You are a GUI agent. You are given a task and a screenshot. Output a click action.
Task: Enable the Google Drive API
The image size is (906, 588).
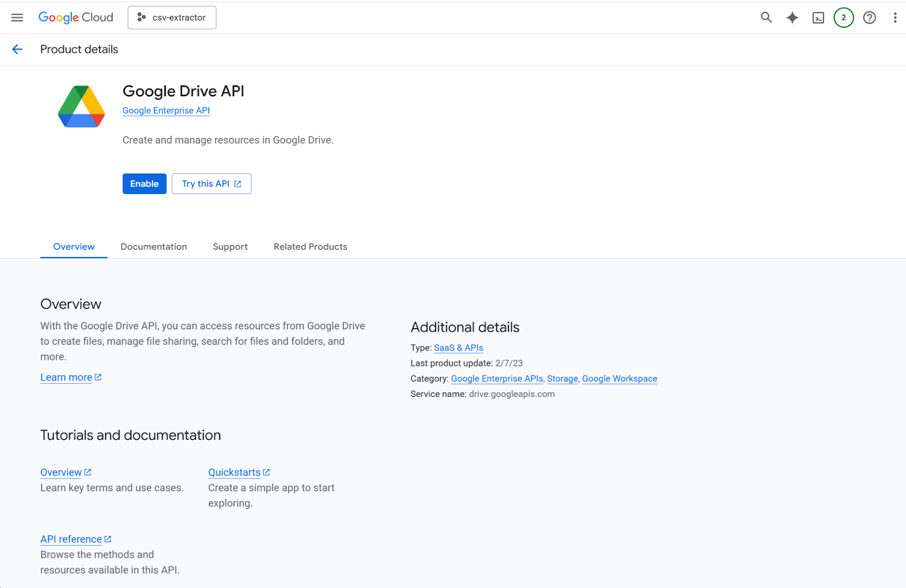pyautogui.click(x=144, y=184)
